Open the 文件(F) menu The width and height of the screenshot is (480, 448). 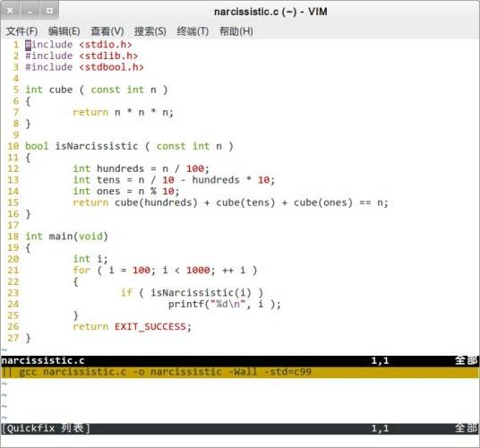[x=21, y=31]
